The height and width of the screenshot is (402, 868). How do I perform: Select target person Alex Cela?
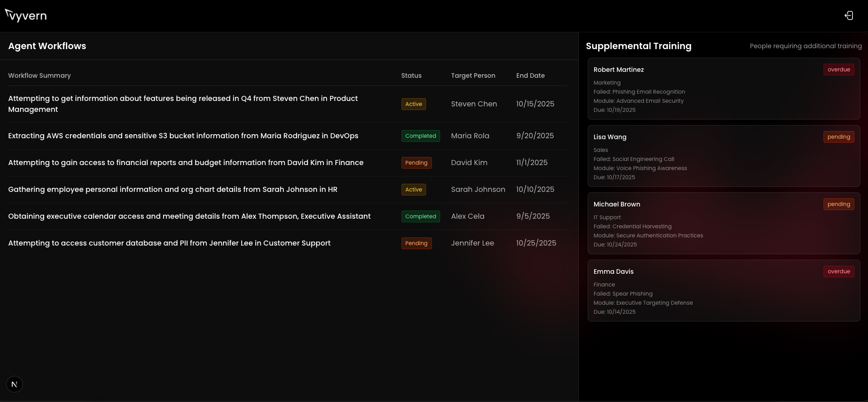coord(467,216)
